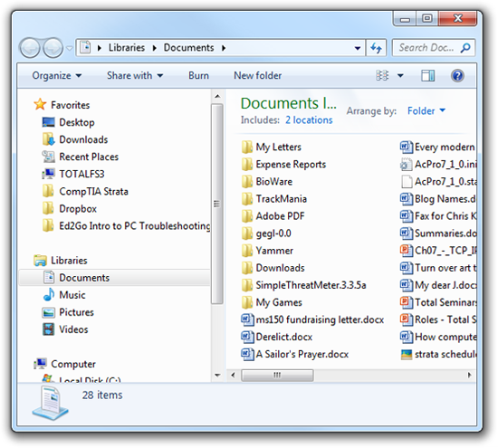Select Downloads under Favorites
This screenshot has height=448, width=498.
click(x=83, y=139)
